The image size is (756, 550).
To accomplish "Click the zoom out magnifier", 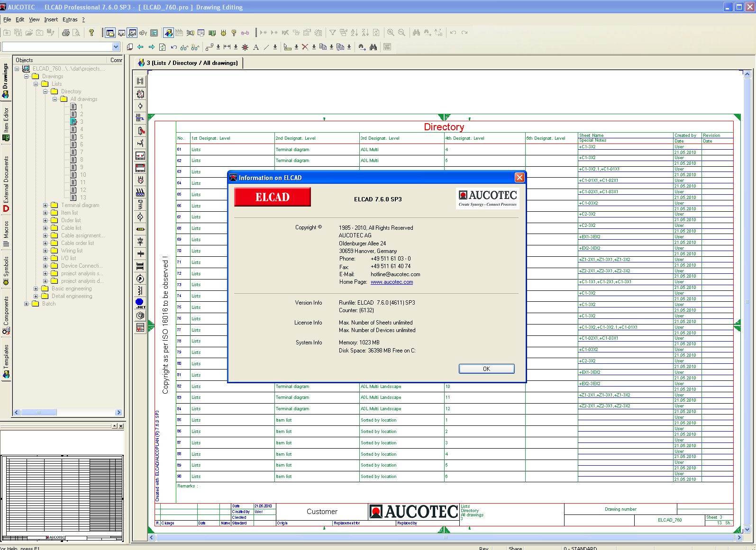I will 401,33.
